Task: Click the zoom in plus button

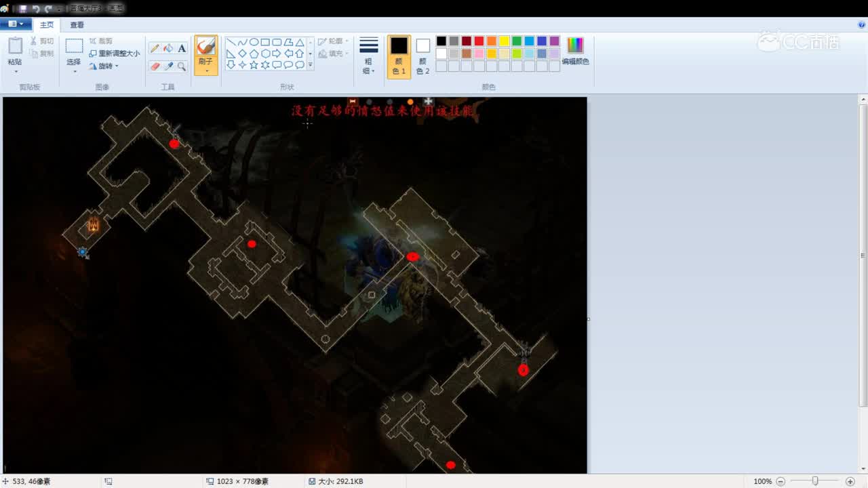Action: [x=850, y=481]
